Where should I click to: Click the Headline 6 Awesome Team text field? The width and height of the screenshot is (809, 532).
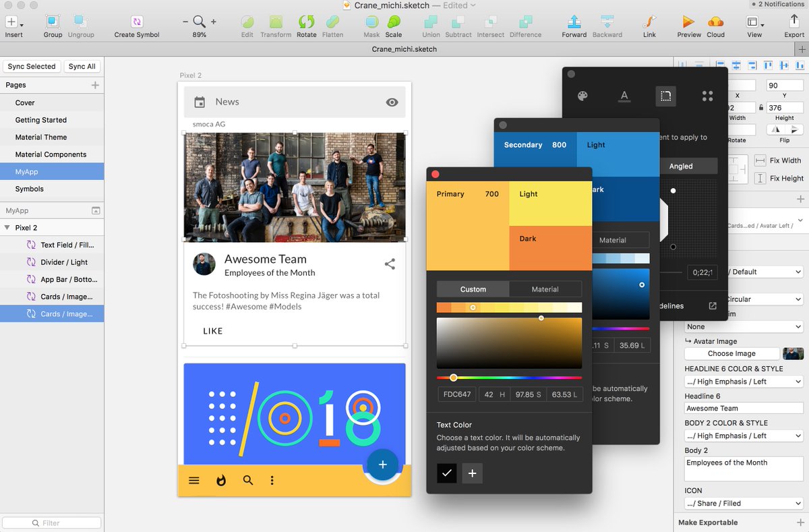(744, 408)
